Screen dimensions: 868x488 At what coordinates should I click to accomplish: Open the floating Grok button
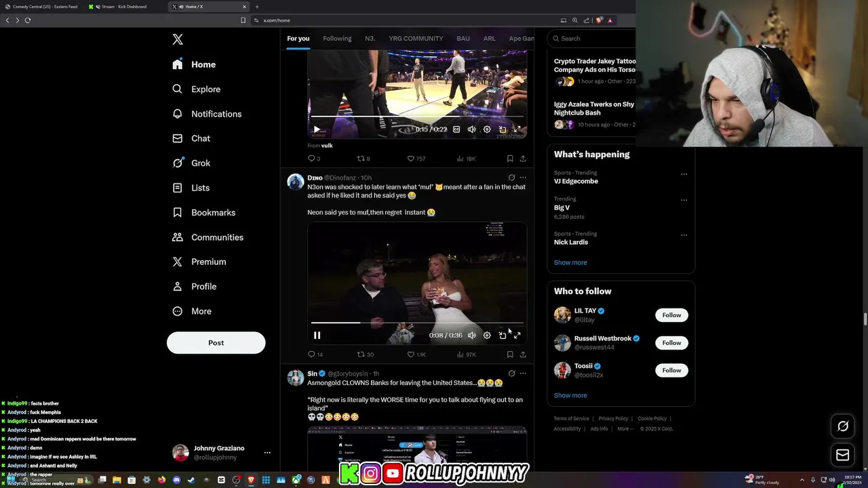tap(843, 426)
